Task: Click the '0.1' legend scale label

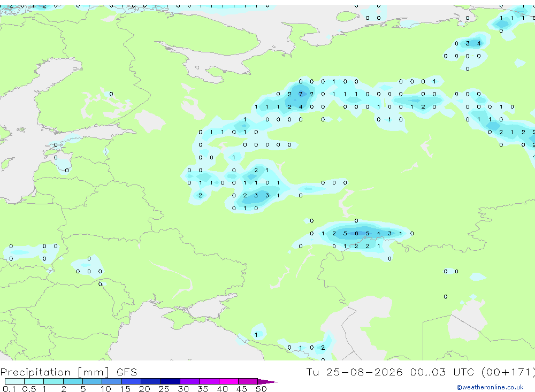Action: [9, 389]
